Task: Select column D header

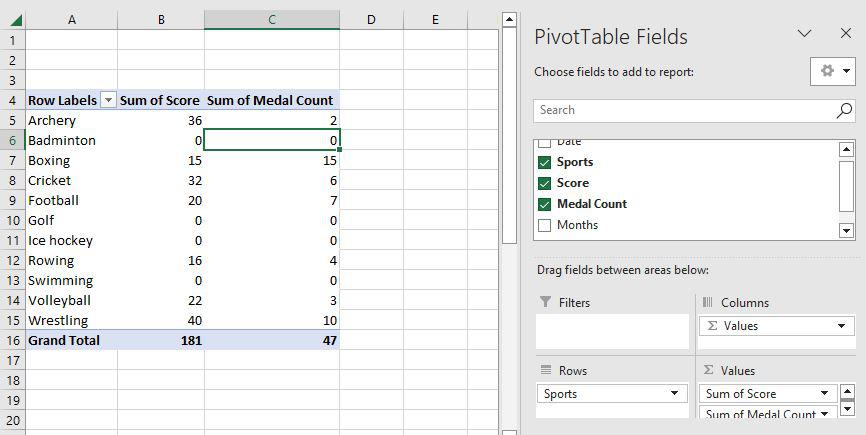Action: [370, 19]
